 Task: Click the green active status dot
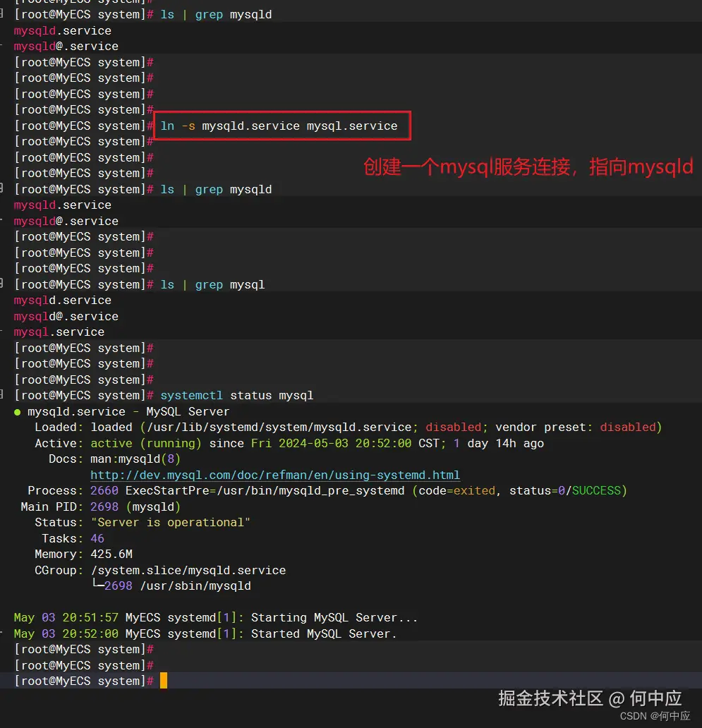click(17, 412)
